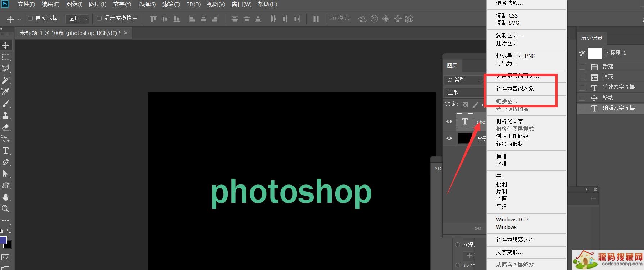Click the align right edges icon

click(x=215, y=19)
